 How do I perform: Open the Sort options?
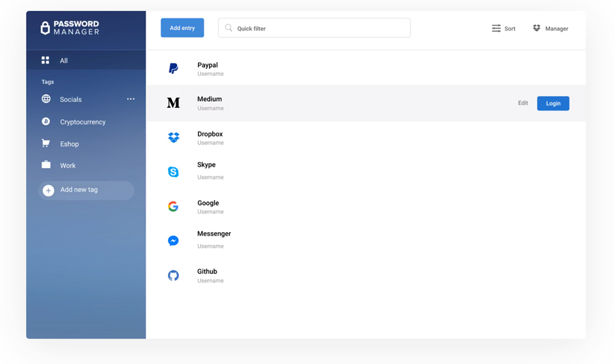pyautogui.click(x=504, y=28)
